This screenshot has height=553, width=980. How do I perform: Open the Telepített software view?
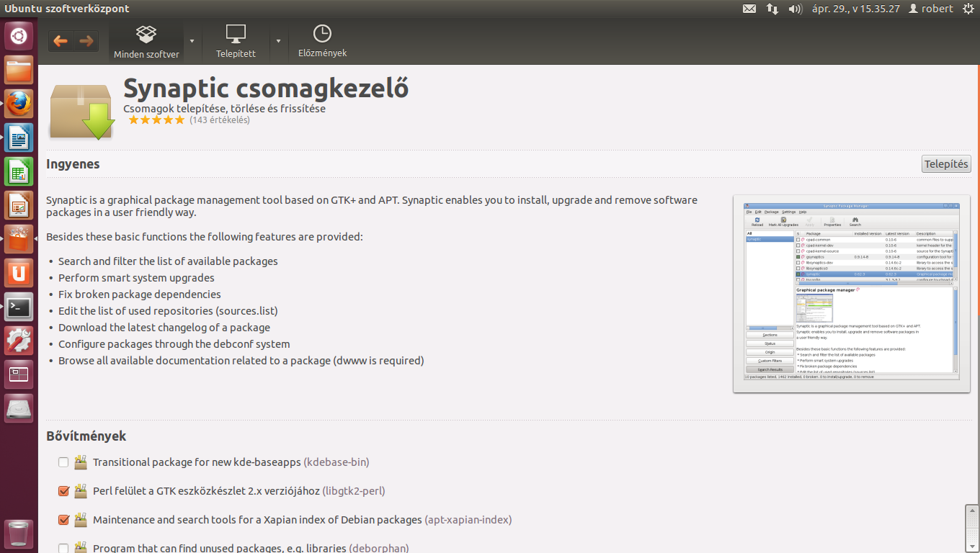pos(236,42)
